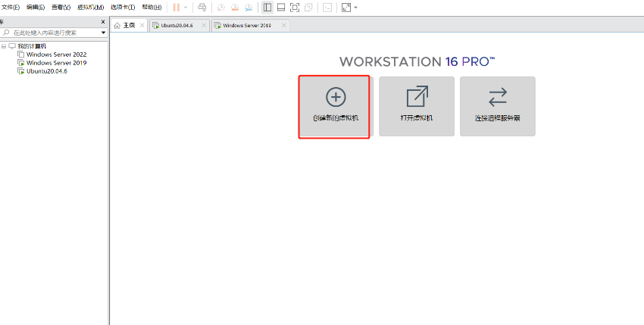Collapse the 我的计算机 tree node

coord(4,46)
